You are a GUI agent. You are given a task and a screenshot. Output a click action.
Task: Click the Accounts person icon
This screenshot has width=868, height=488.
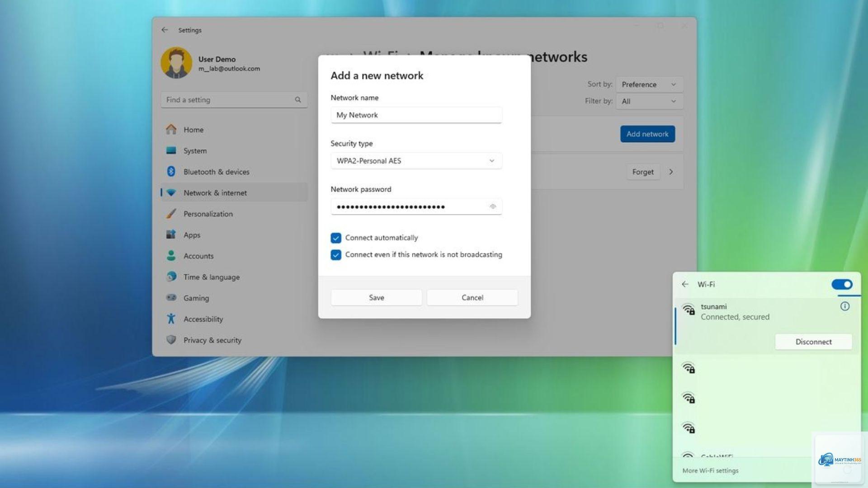tap(171, 256)
